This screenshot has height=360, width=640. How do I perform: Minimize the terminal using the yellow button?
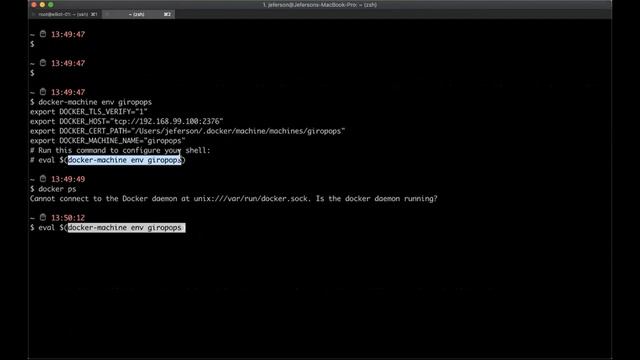coord(42,5)
